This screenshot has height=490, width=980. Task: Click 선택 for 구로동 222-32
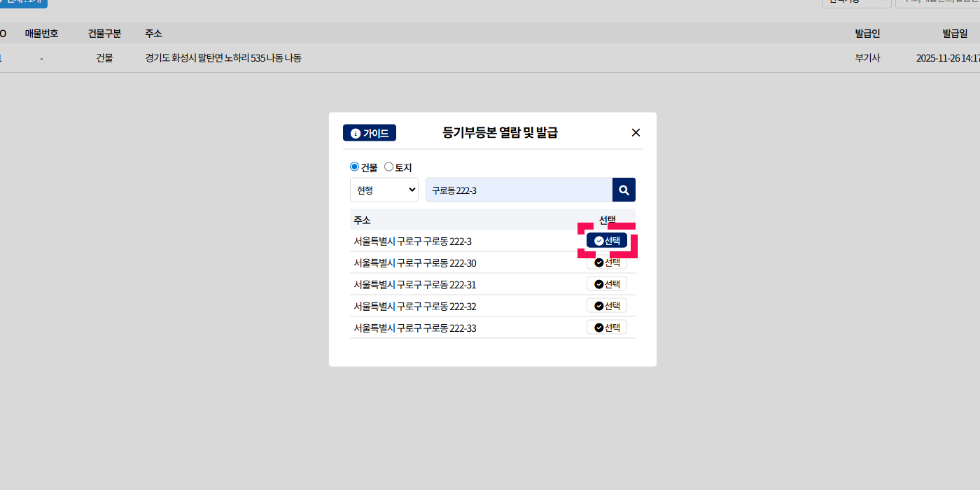(607, 306)
